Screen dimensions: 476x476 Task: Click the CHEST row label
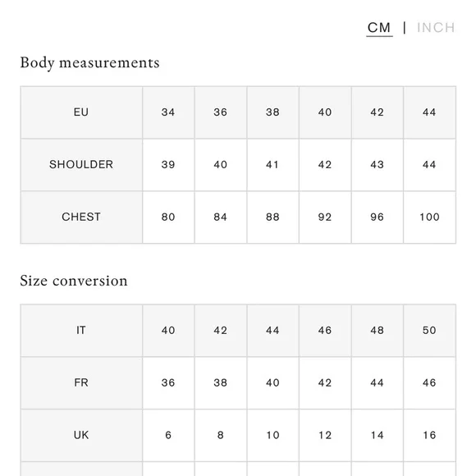(x=81, y=217)
